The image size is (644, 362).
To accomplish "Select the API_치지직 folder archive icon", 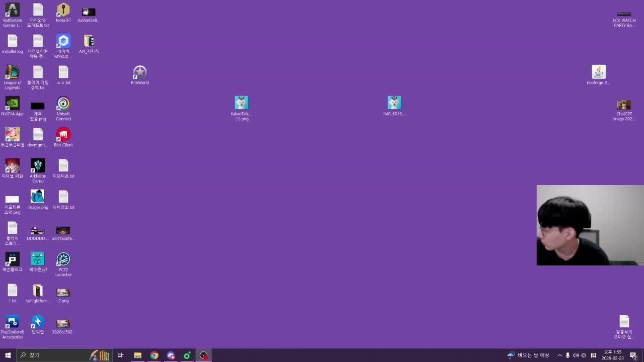I will (89, 44).
